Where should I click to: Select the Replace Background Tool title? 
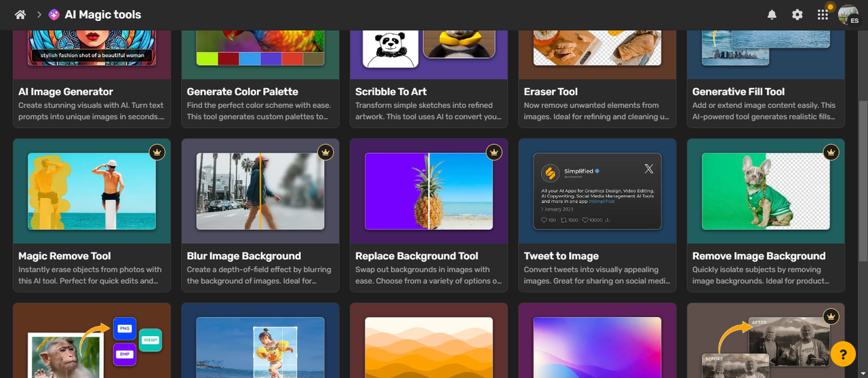(x=417, y=256)
